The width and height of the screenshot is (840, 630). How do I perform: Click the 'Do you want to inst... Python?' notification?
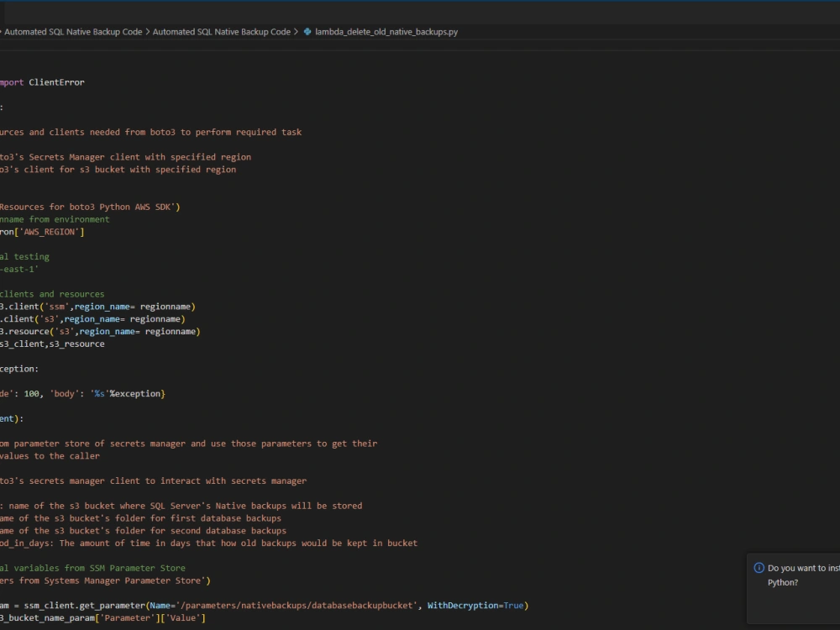click(794, 589)
